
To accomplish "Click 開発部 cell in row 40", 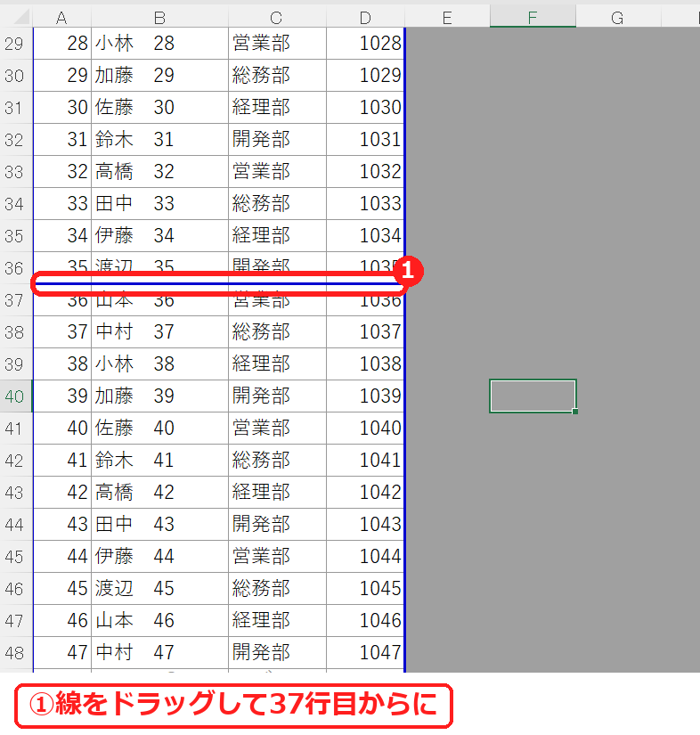I will (277, 396).
